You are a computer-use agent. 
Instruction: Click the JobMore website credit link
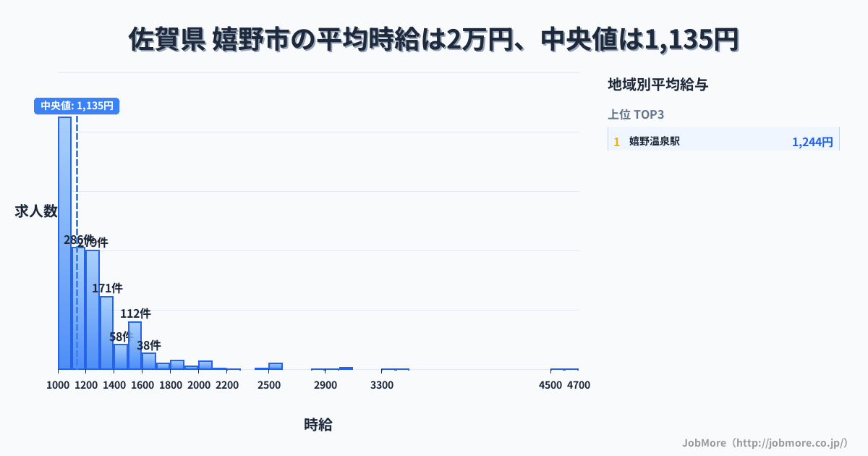tap(765, 442)
